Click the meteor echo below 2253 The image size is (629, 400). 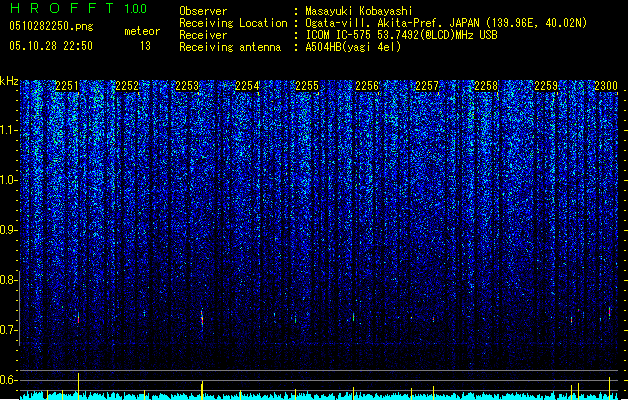[202, 318]
